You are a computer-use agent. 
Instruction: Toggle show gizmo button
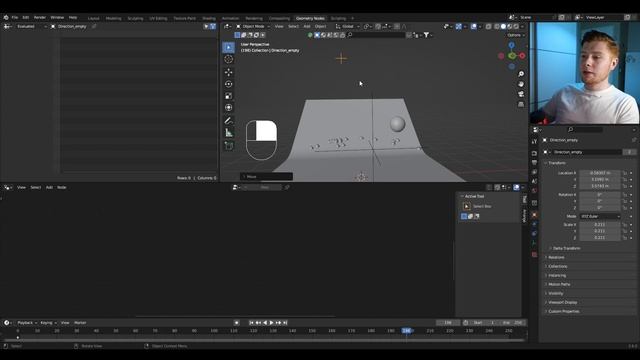click(458, 27)
